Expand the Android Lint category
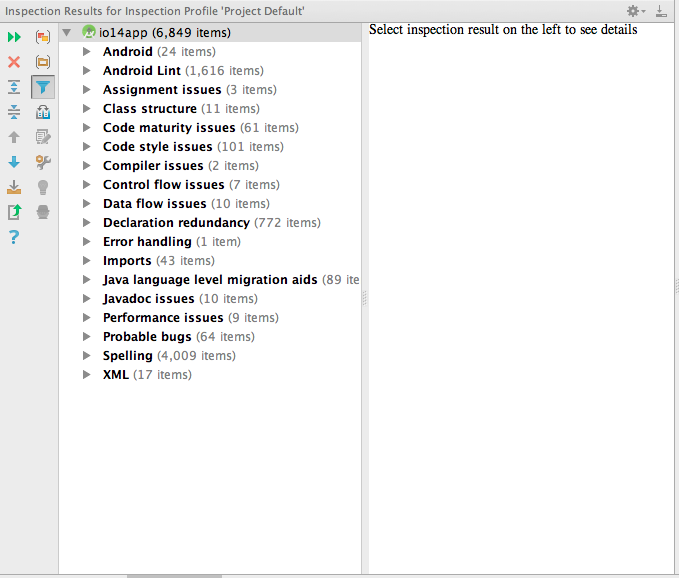 (87, 71)
